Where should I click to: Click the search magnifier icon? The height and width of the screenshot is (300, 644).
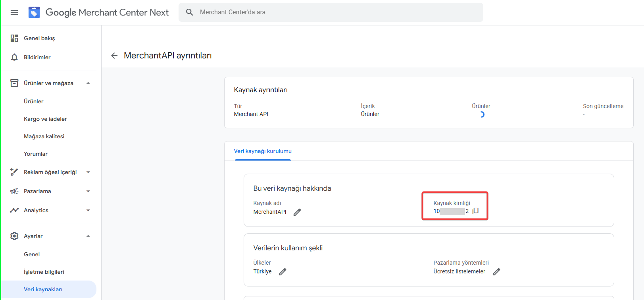(190, 12)
